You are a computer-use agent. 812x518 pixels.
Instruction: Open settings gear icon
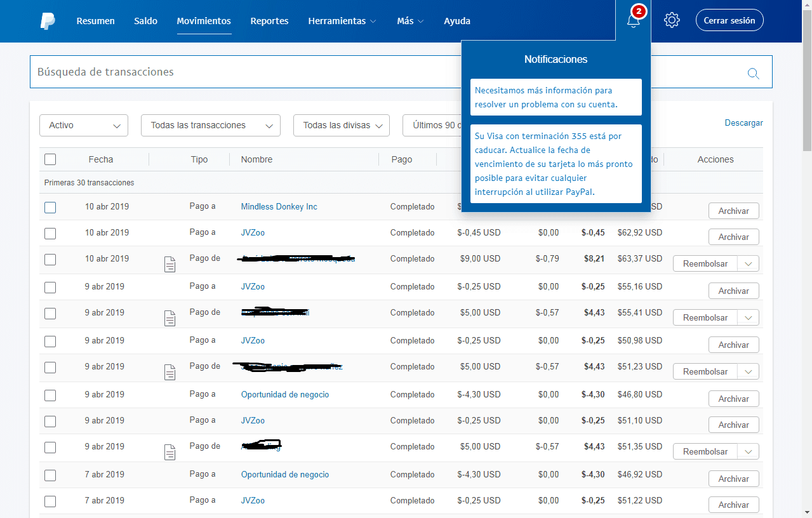coord(672,20)
